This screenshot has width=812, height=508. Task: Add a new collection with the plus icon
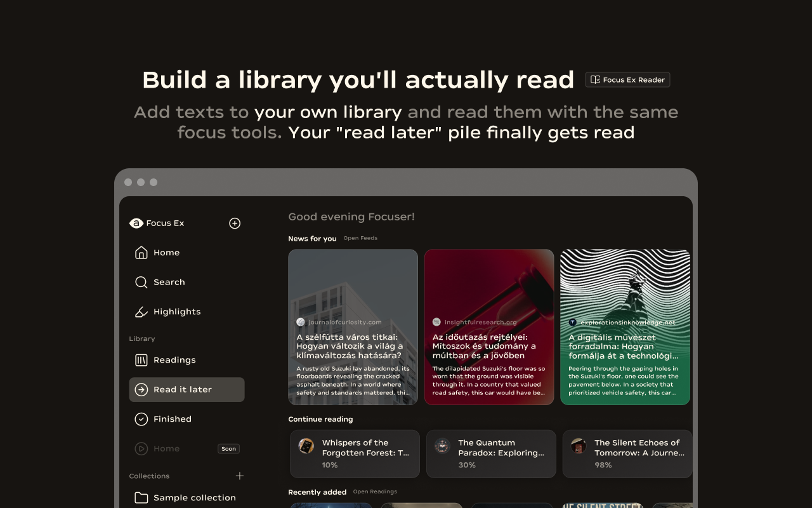[x=240, y=476]
